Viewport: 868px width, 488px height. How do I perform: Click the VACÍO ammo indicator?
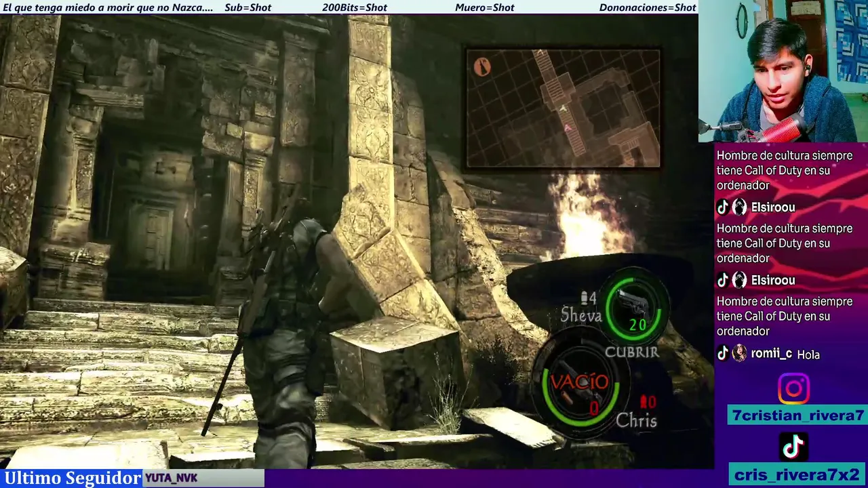pyautogui.click(x=578, y=382)
